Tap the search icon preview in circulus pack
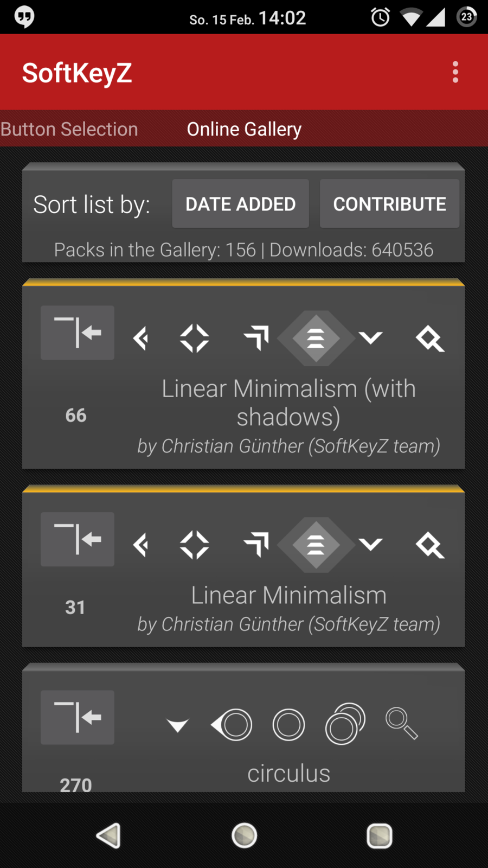This screenshot has width=488, height=868. pos(402,723)
